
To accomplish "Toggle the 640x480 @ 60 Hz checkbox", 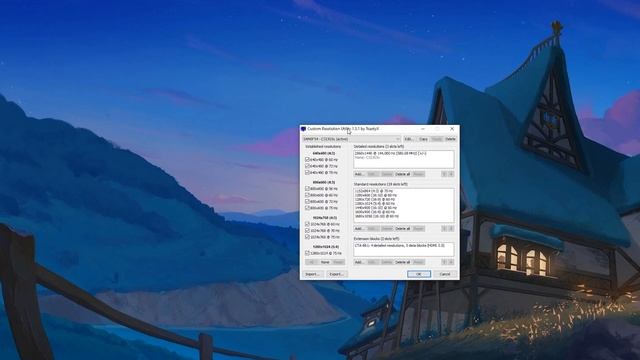I will click(x=307, y=160).
